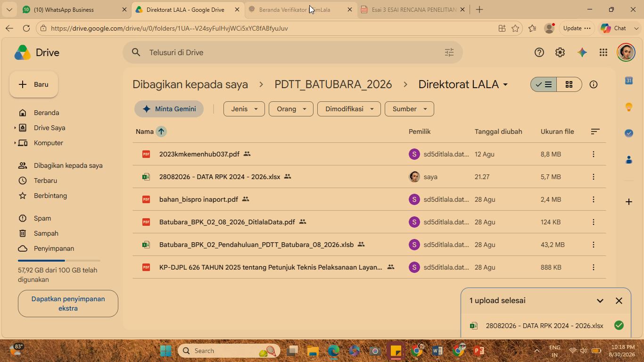Viewport: 644px width, 362px height.
Task: Click Dapatkan penyimpanan ekstra button
Action: [x=68, y=304]
